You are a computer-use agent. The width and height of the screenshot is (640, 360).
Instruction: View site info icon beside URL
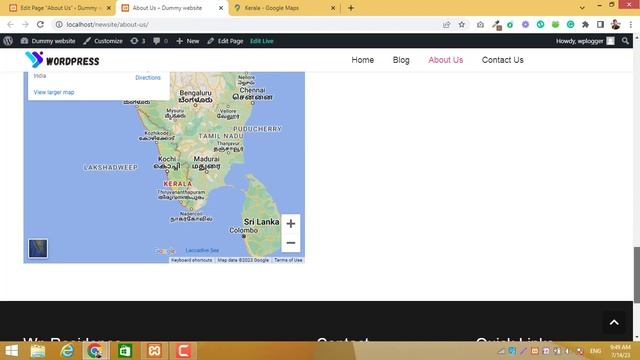pos(59,24)
